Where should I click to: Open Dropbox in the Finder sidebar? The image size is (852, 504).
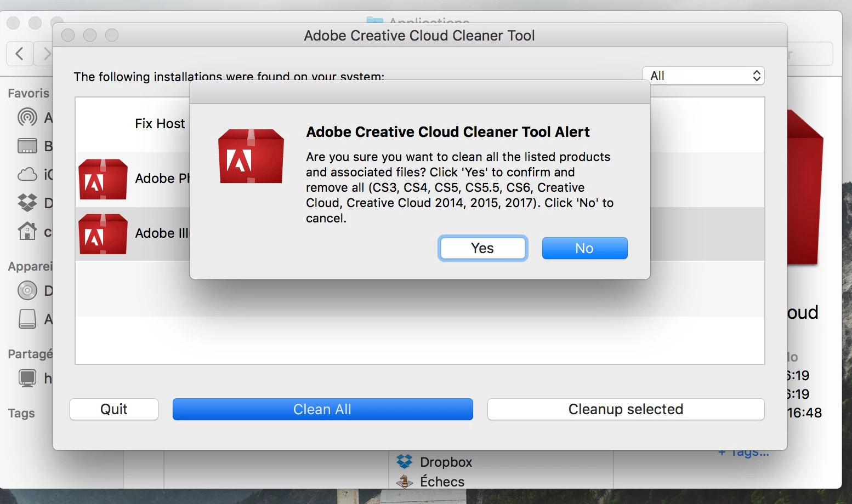[x=27, y=203]
